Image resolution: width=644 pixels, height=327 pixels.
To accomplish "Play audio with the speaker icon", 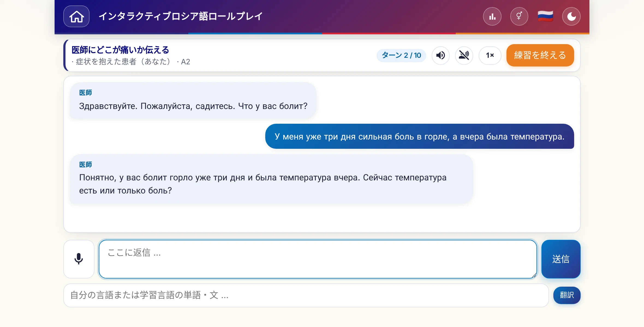I will click(x=441, y=55).
